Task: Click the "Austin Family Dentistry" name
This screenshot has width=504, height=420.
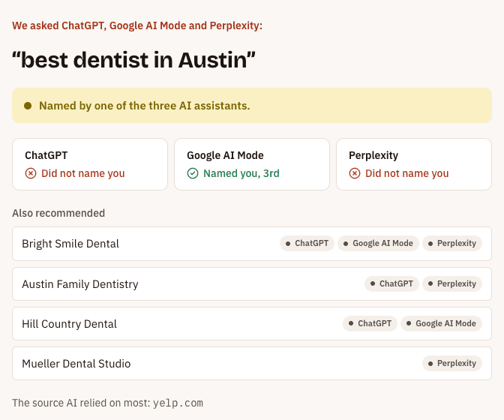Action: 80,284
